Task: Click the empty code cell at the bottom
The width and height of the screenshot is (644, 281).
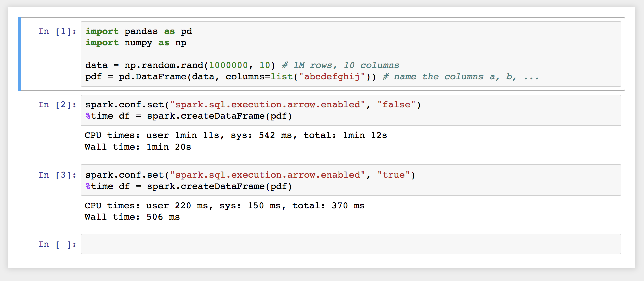Action: click(x=350, y=244)
